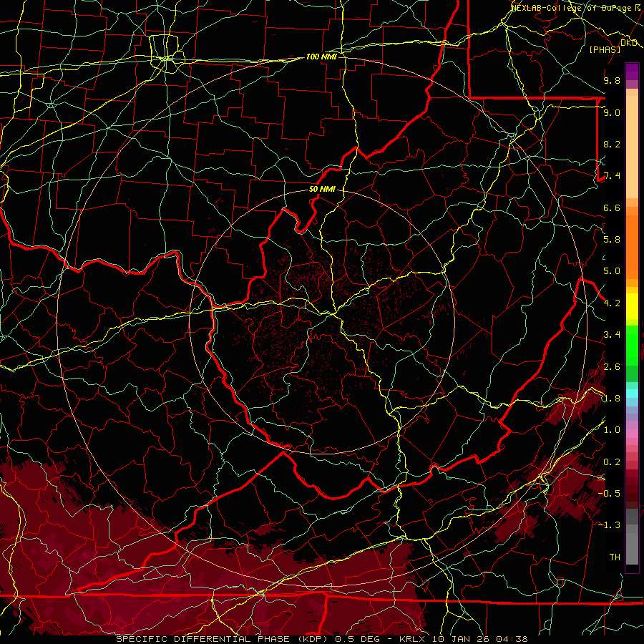Click the "OKD" label above the legend
The width and height of the screenshot is (644, 644).
[629, 43]
